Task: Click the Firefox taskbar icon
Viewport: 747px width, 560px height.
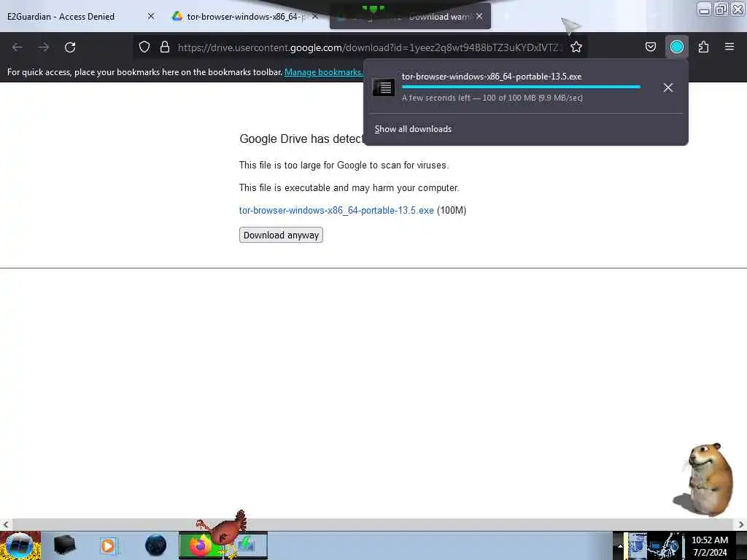Action: [200, 545]
